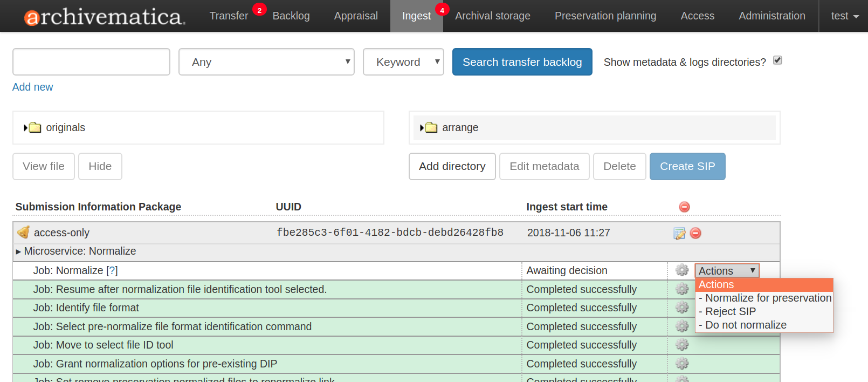Image resolution: width=868 pixels, height=382 pixels.
Task: Click the red remove-all icon in header row
Action: tap(684, 207)
